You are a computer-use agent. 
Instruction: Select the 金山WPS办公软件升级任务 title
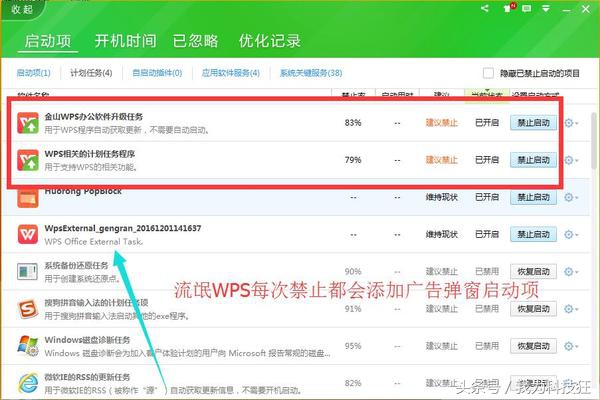point(94,116)
